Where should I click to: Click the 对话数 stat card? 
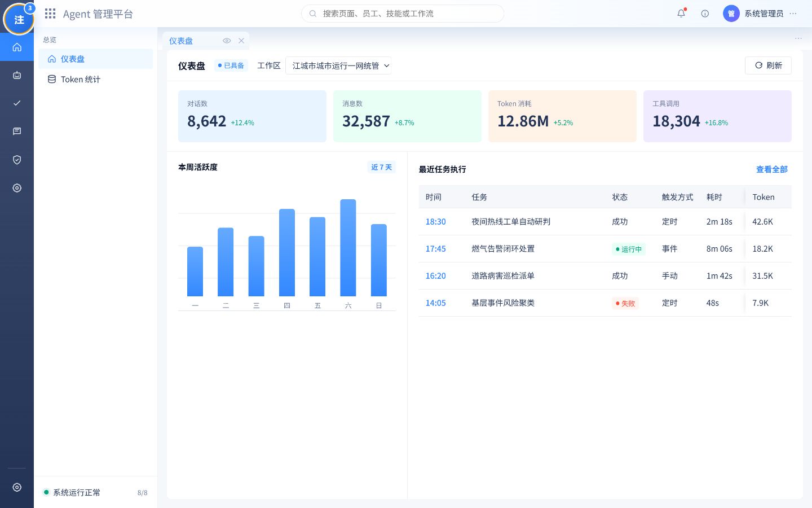(252, 116)
